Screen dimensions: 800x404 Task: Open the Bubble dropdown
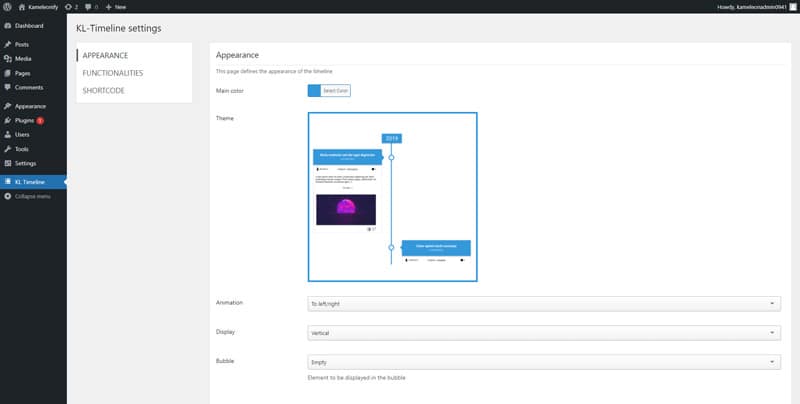[544, 362]
